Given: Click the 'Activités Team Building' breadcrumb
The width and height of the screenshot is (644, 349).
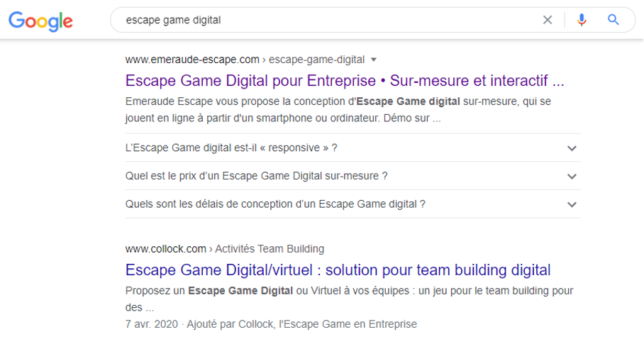Looking at the screenshot, I should 270,248.
